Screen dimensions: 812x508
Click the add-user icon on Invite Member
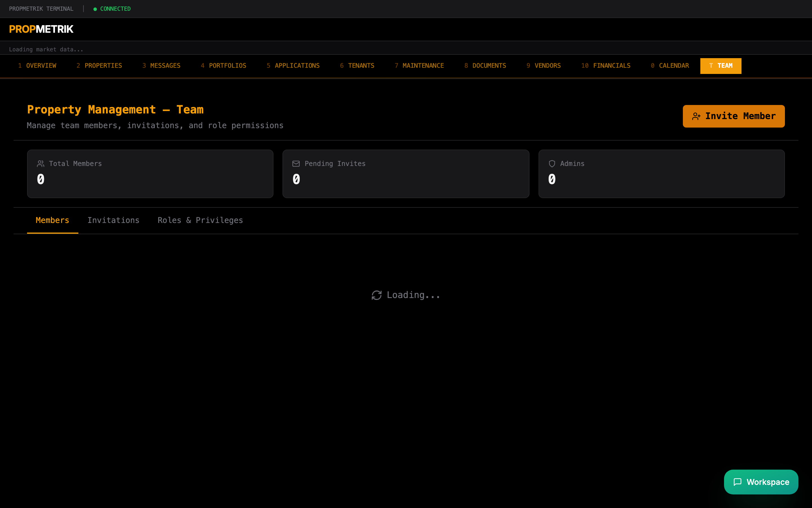(x=696, y=116)
